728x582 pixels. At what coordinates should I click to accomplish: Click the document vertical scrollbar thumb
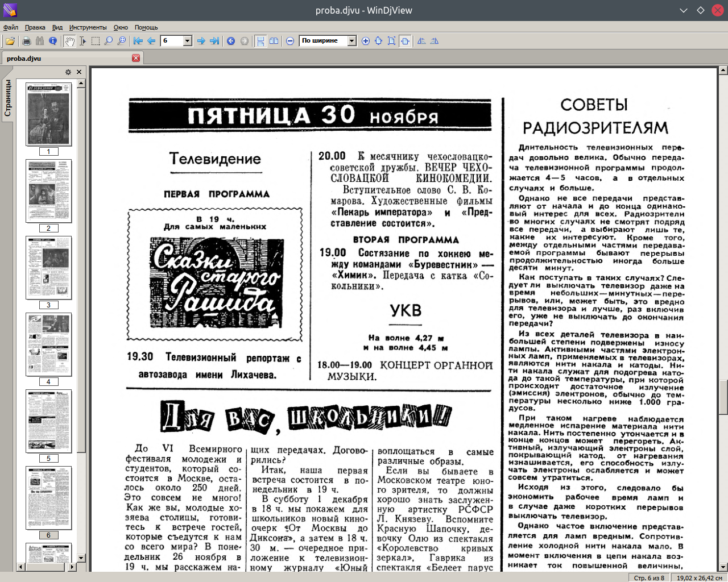tap(723, 397)
